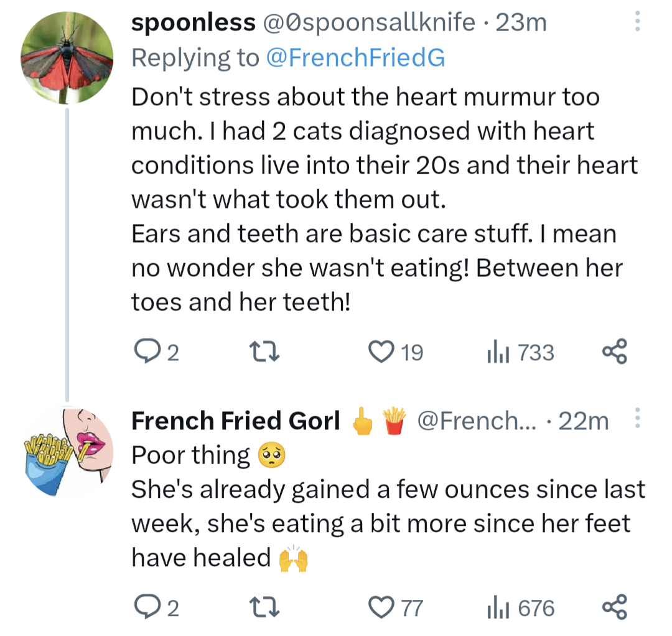Retweet French Fried Gorl's tweet
The width and height of the screenshot is (672, 636).
[264, 607]
